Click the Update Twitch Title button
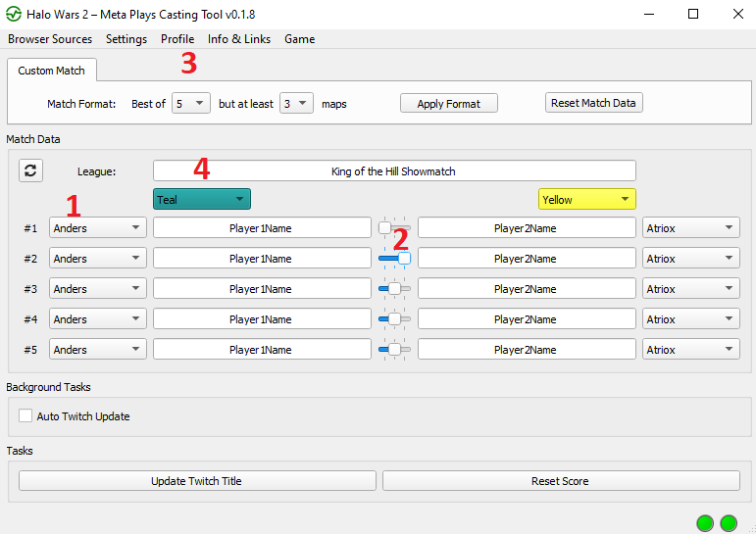 (197, 481)
